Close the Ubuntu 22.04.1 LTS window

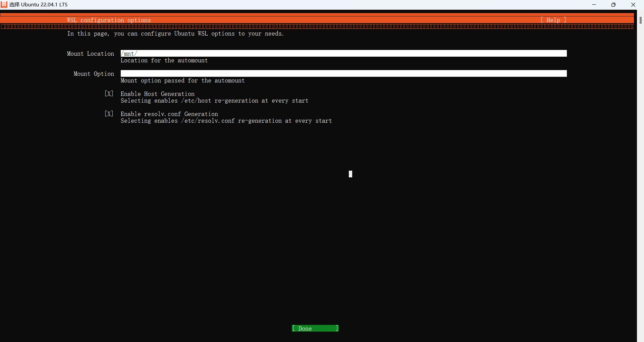pyautogui.click(x=633, y=5)
